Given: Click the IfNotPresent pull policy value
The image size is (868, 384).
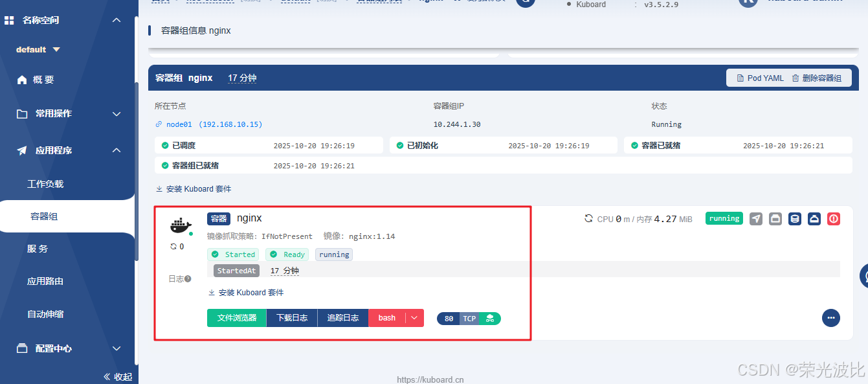Looking at the screenshot, I should [x=287, y=236].
